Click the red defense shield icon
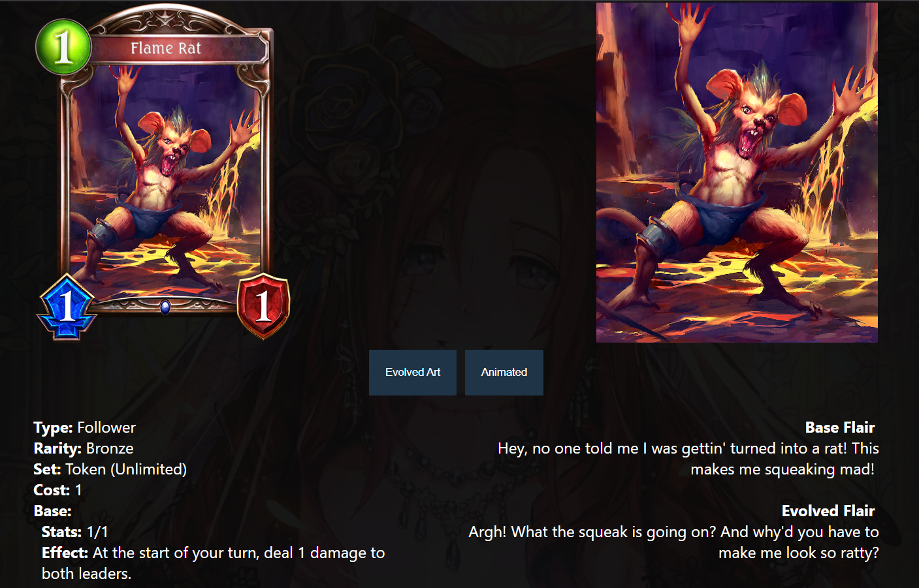The width and height of the screenshot is (919, 588). (263, 306)
